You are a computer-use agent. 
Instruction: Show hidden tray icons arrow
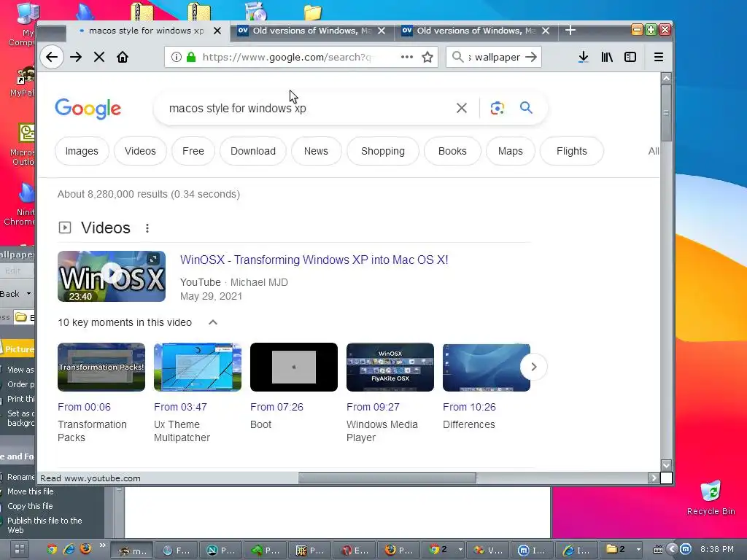(x=672, y=550)
